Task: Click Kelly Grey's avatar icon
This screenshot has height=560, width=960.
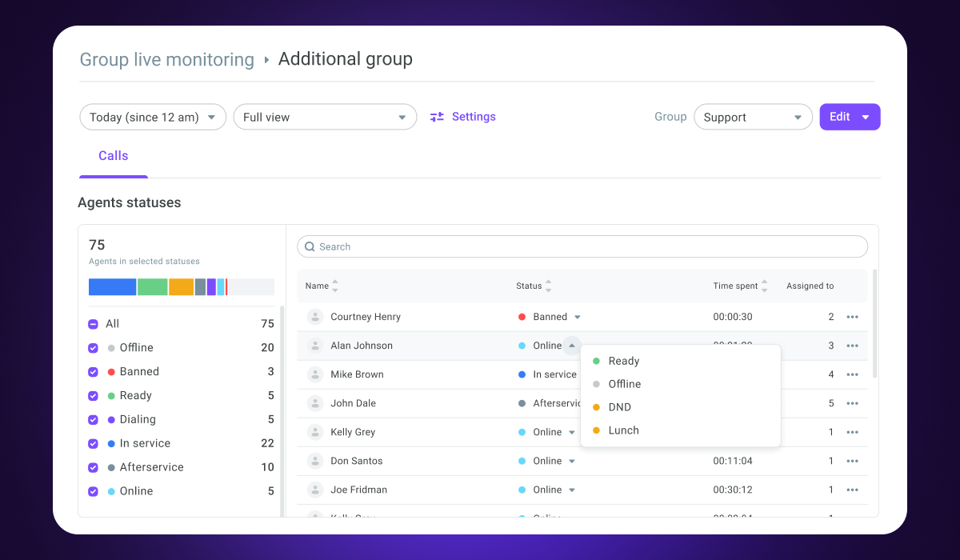Action: (x=315, y=432)
